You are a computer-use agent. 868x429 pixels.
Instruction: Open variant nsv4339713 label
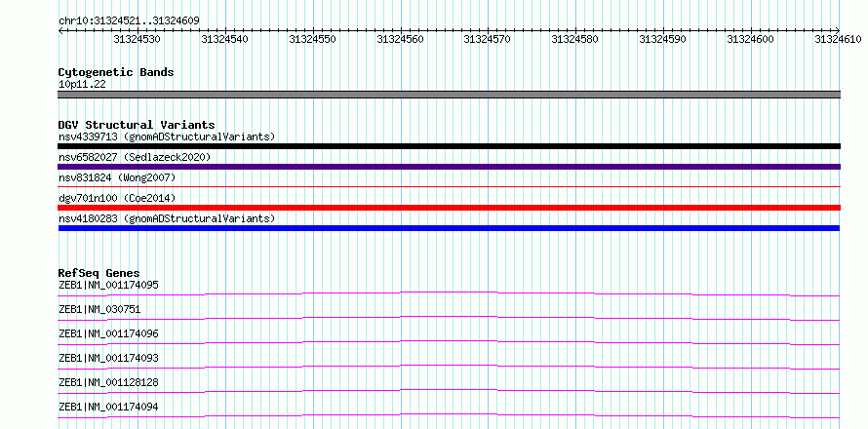point(167,136)
